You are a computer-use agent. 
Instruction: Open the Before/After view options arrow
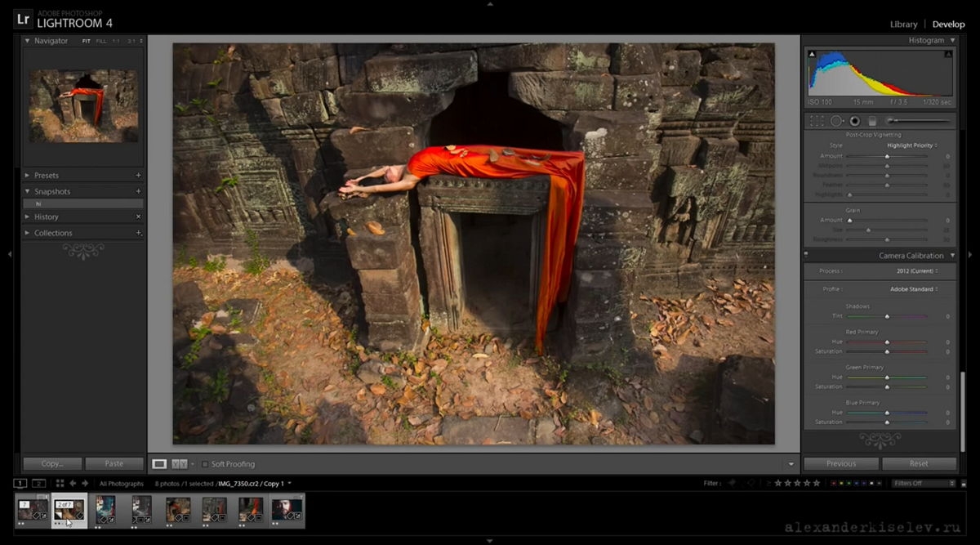pos(193,464)
